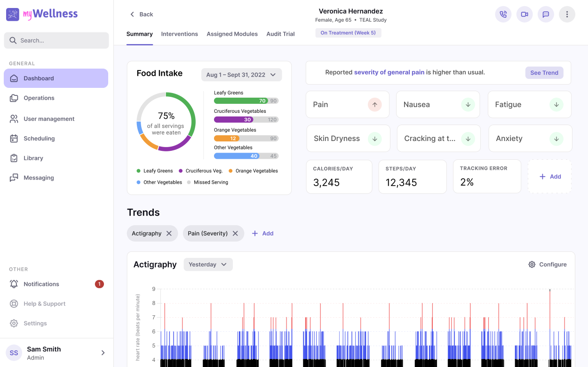
Task: Go Back to previous page
Action: pyautogui.click(x=142, y=14)
